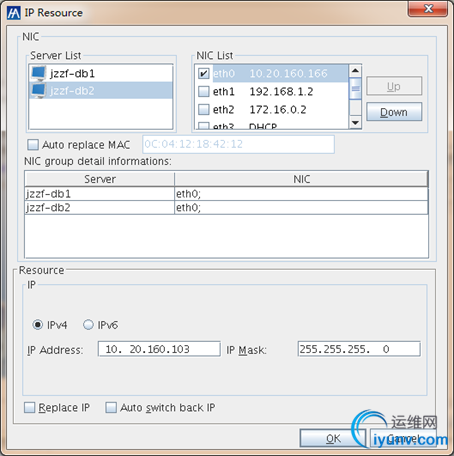The width and height of the screenshot is (454, 456).
Task: Click the NIC column header
Action: [301, 179]
